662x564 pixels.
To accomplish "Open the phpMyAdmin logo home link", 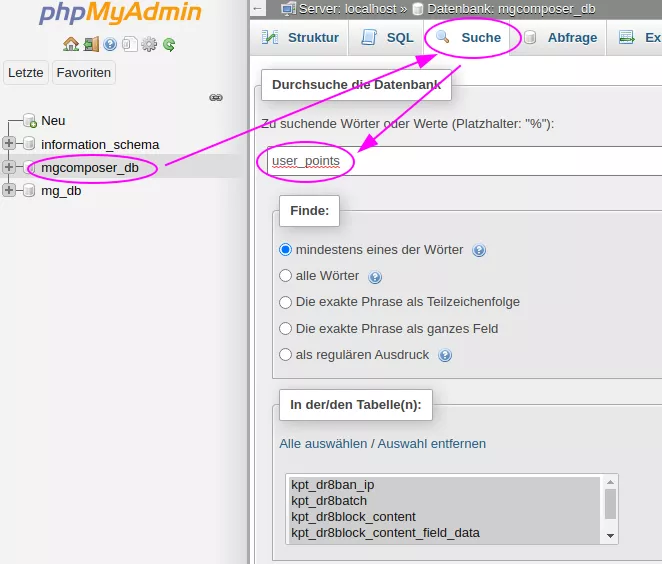I will click(x=120, y=13).
